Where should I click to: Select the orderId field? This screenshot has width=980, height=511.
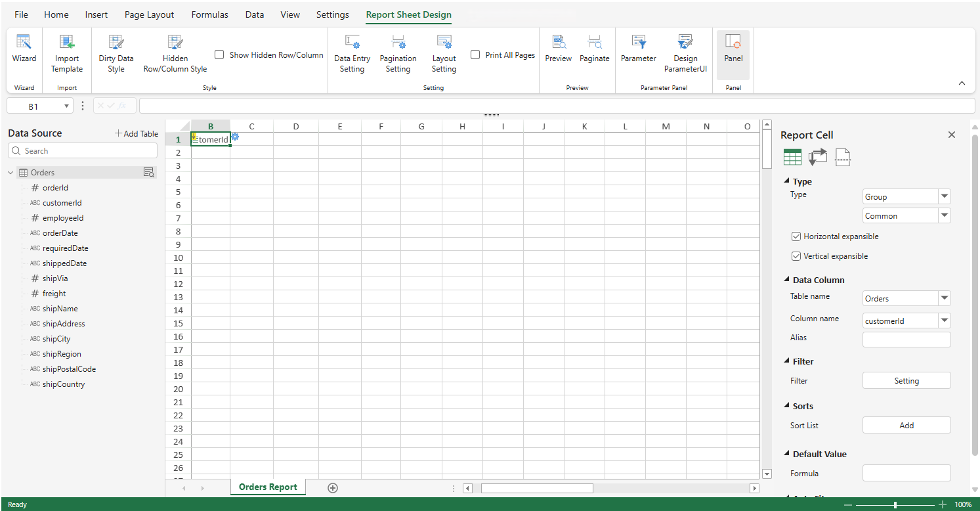pos(56,188)
